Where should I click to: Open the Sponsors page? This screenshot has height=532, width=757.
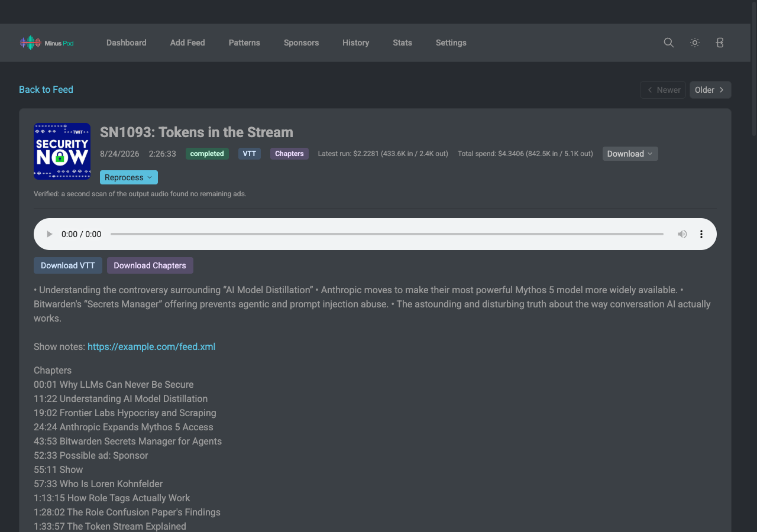[x=301, y=43]
